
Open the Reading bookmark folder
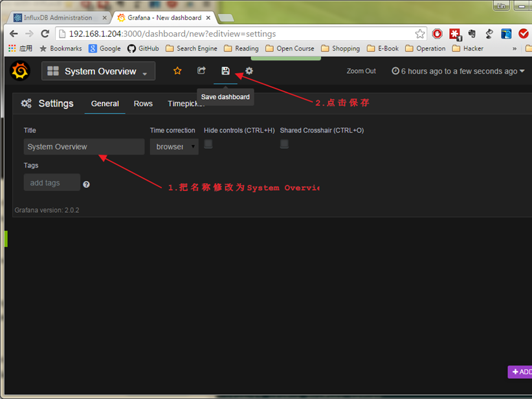[x=241, y=49]
